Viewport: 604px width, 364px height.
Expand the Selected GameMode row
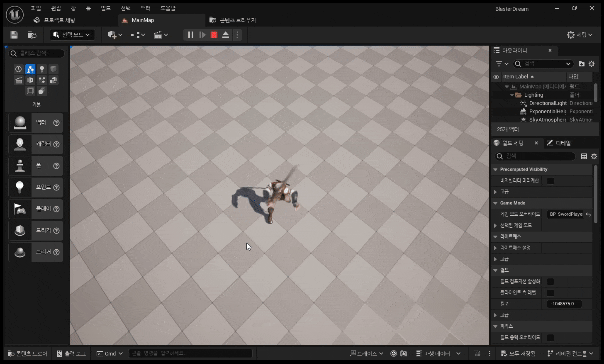(x=495, y=225)
